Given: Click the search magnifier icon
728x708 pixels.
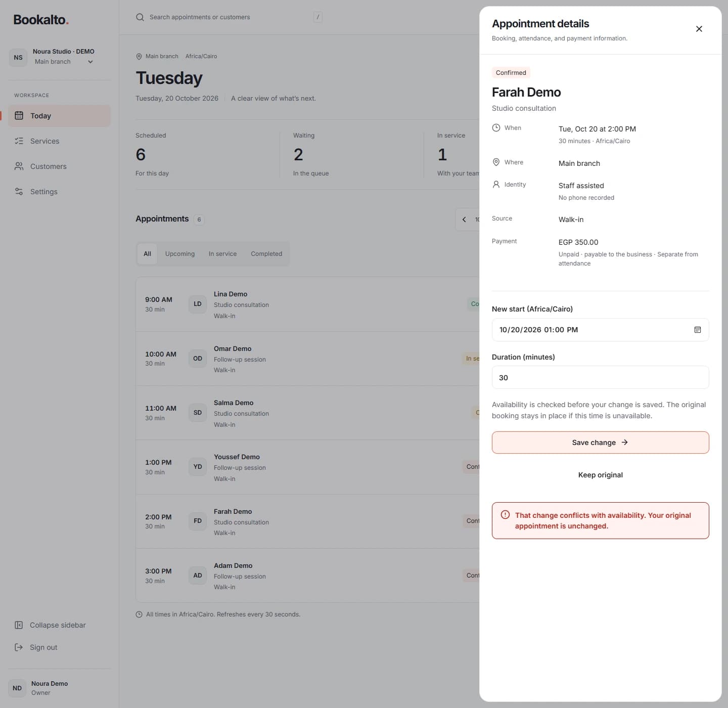Looking at the screenshot, I should click(x=140, y=17).
